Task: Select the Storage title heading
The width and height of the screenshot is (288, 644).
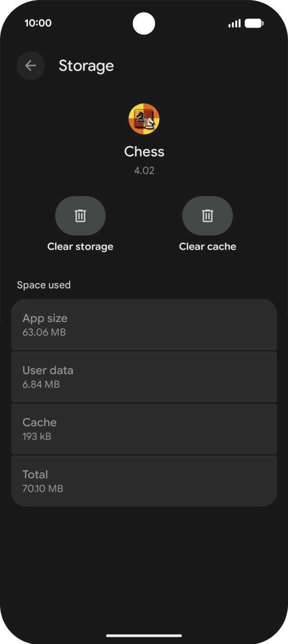Action: 86,66
